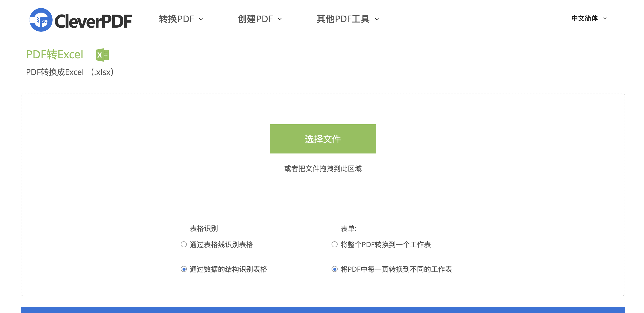
Task: Open the 其他PDF工具 menu
Action: point(347,19)
